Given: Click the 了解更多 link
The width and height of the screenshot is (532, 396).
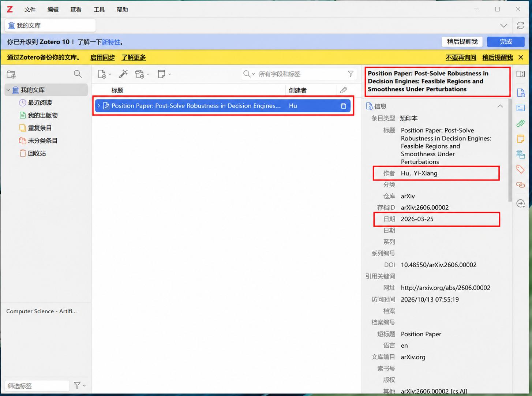Looking at the screenshot, I should point(134,57).
